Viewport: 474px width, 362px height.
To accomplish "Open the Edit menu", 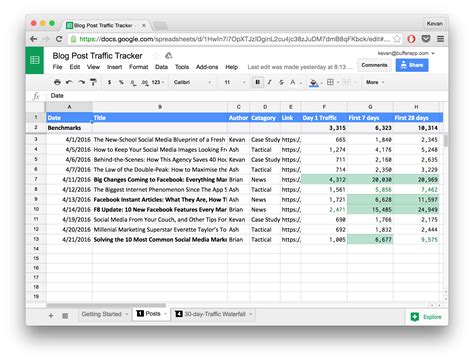I will click(x=75, y=67).
